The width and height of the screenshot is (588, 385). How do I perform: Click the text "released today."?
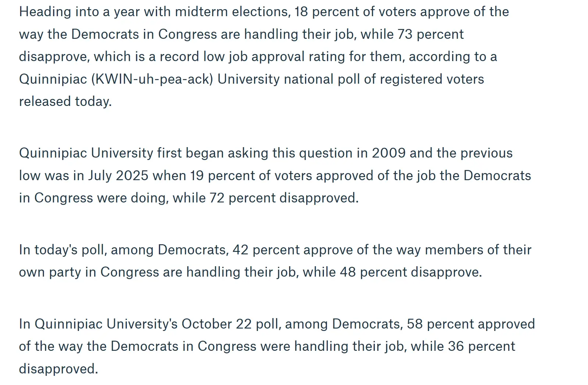click(65, 101)
